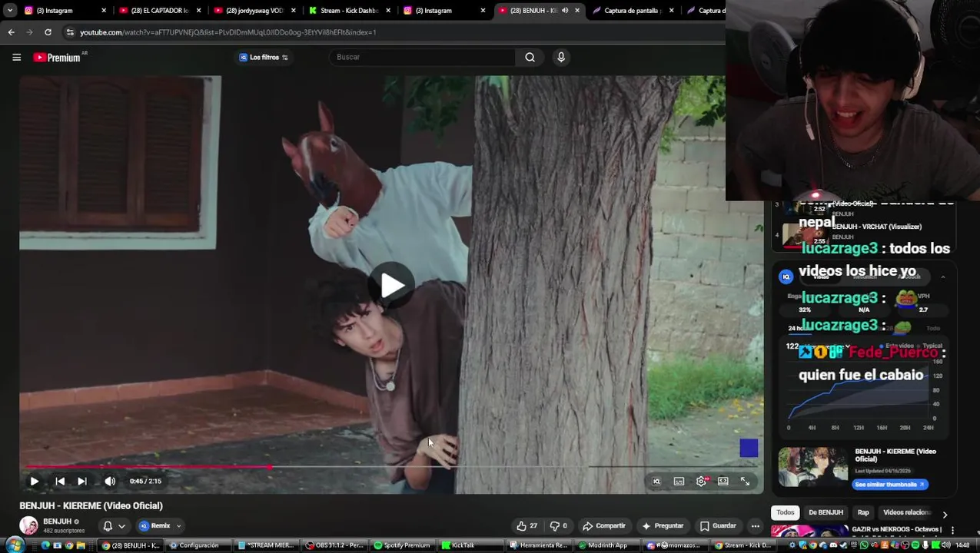
Task: Select the Todos filter chip
Action: 785,512
